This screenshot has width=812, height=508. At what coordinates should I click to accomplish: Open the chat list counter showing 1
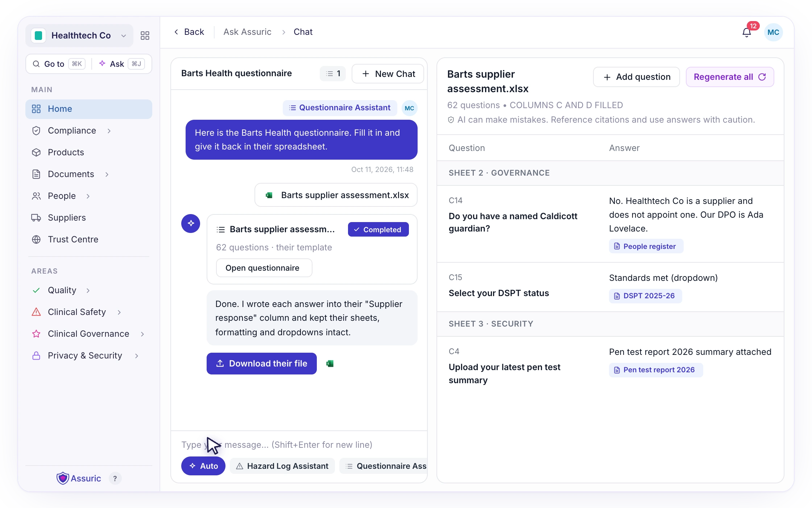coord(333,74)
